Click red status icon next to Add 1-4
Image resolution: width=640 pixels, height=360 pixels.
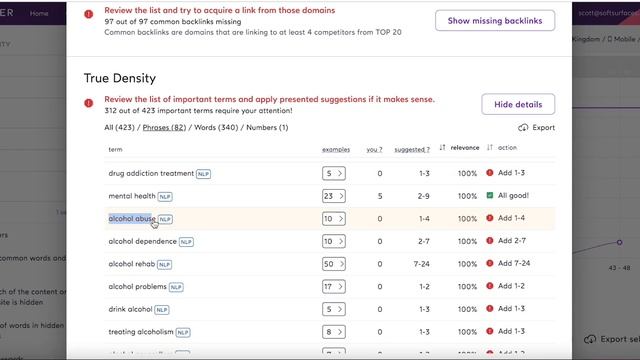[490, 218]
